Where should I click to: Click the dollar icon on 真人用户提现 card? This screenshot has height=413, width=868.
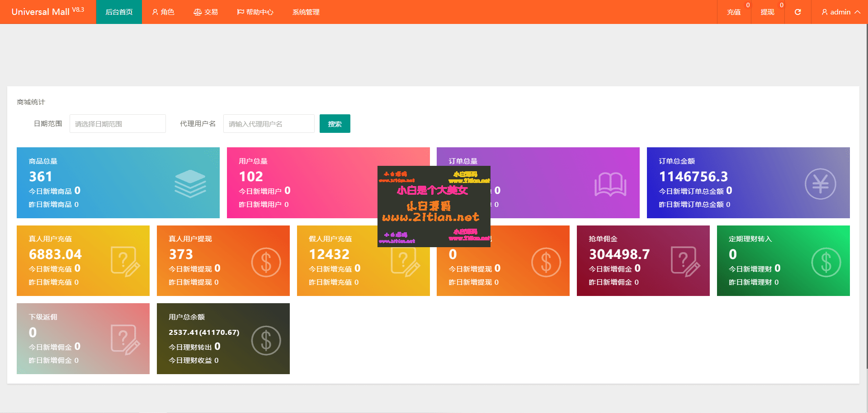point(266,261)
